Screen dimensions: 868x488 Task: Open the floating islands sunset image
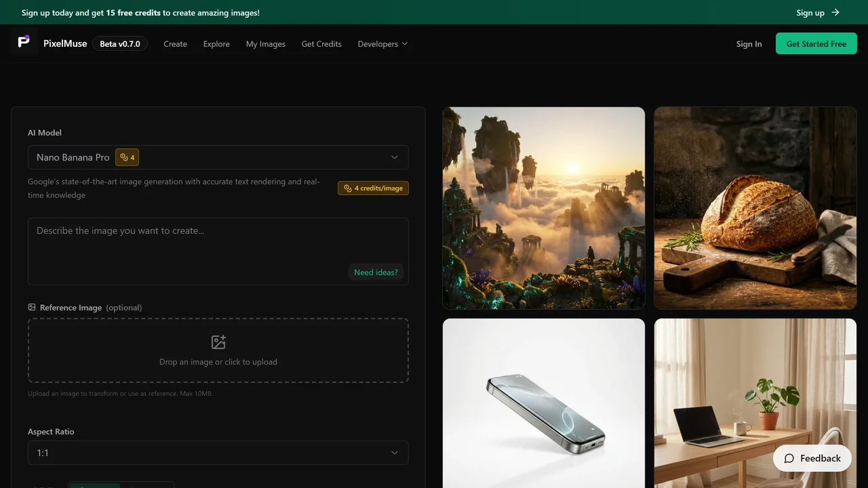click(544, 208)
